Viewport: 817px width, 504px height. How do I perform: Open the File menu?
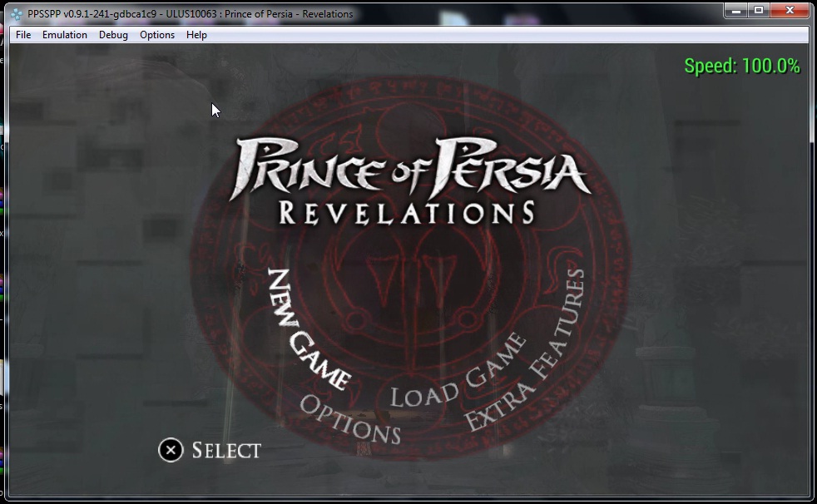[x=23, y=35]
